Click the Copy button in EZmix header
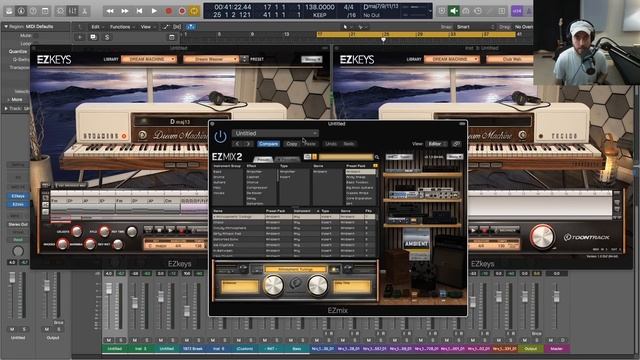 291,144
